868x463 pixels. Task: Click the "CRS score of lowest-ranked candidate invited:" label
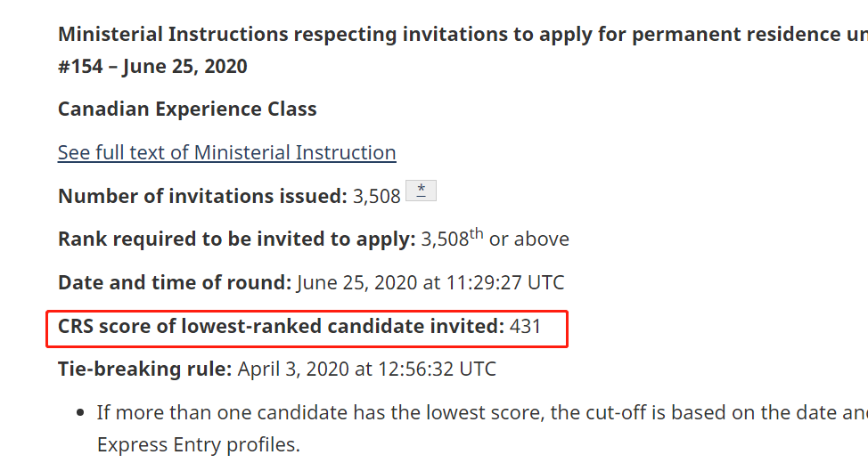(281, 327)
